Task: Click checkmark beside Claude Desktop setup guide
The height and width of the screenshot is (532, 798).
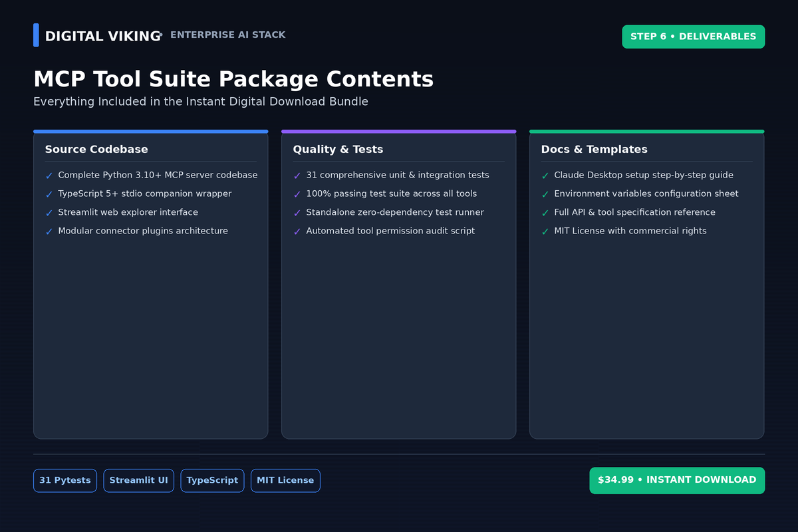Action: 545,176
